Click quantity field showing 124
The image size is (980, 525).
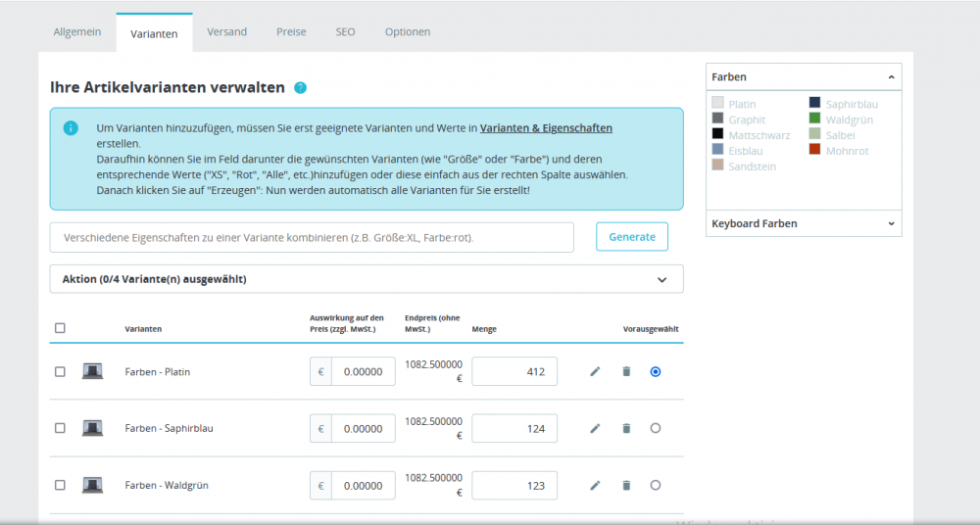coord(514,428)
